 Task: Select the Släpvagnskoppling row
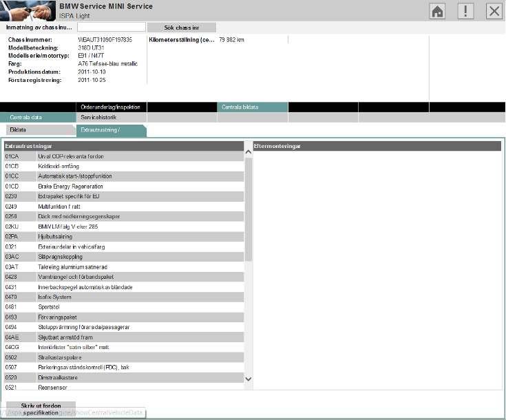click(124, 257)
